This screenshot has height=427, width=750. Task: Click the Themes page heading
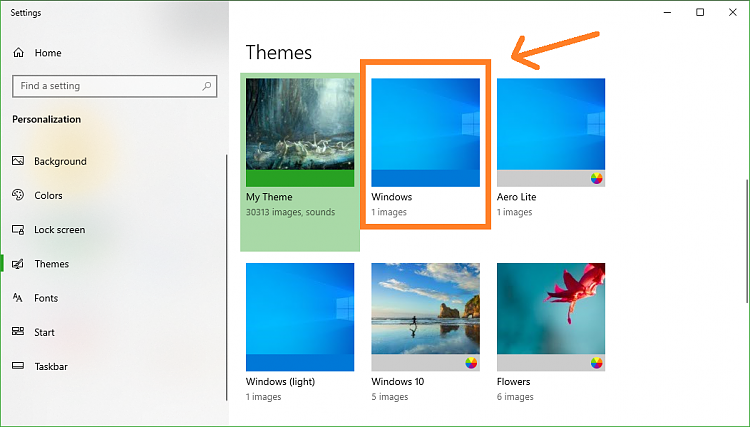point(278,52)
